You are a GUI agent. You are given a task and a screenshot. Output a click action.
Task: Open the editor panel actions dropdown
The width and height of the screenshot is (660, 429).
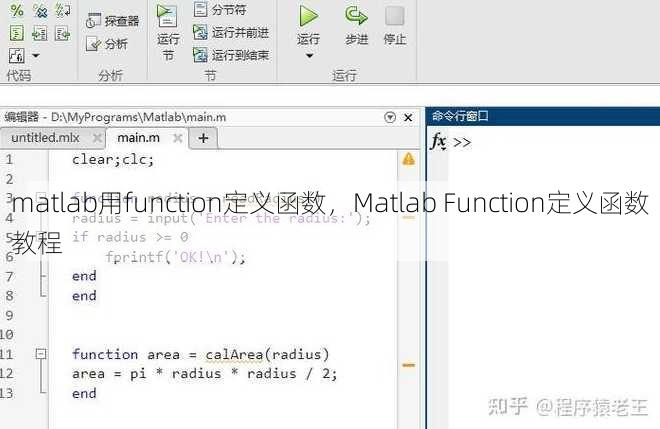tap(390, 117)
